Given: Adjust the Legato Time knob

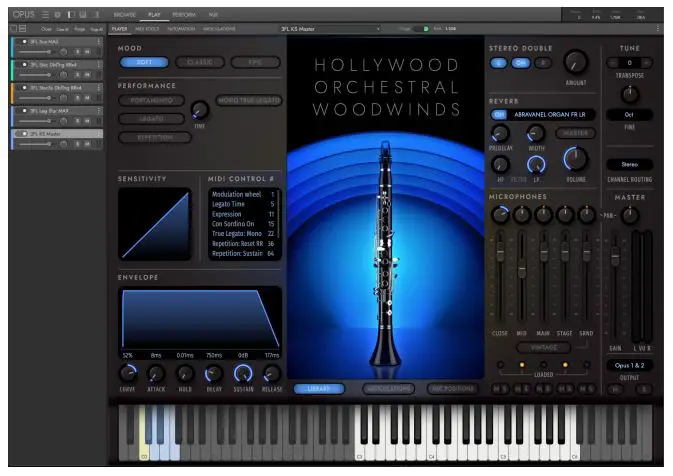Looking at the screenshot, I should tap(200, 111).
